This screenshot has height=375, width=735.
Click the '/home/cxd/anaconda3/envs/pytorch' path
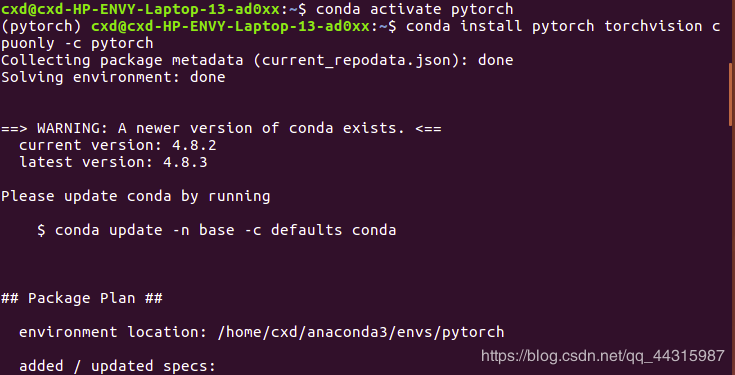[x=361, y=332]
